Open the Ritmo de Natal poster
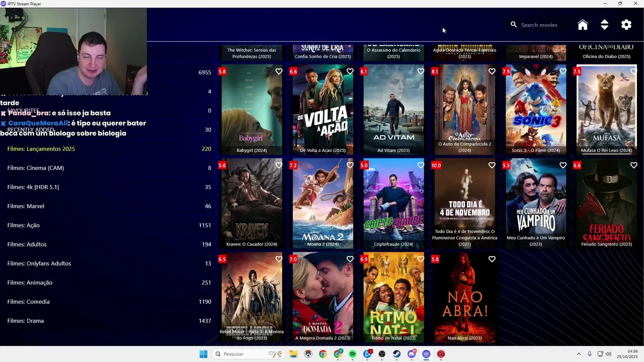 coord(393,298)
